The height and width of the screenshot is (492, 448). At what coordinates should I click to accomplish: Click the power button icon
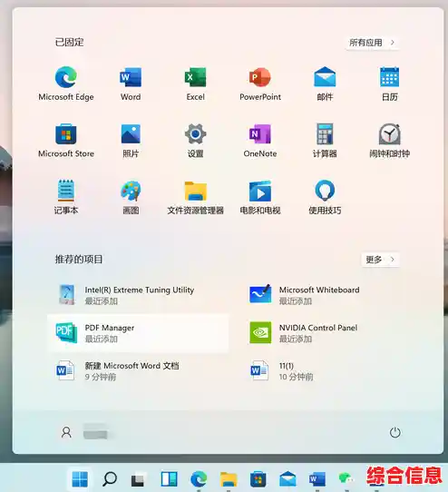[395, 432]
